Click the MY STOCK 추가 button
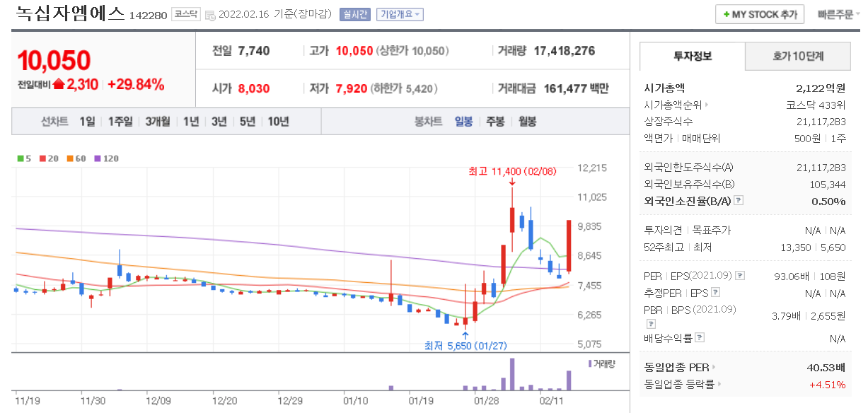The width and height of the screenshot is (868, 413). 760,14
